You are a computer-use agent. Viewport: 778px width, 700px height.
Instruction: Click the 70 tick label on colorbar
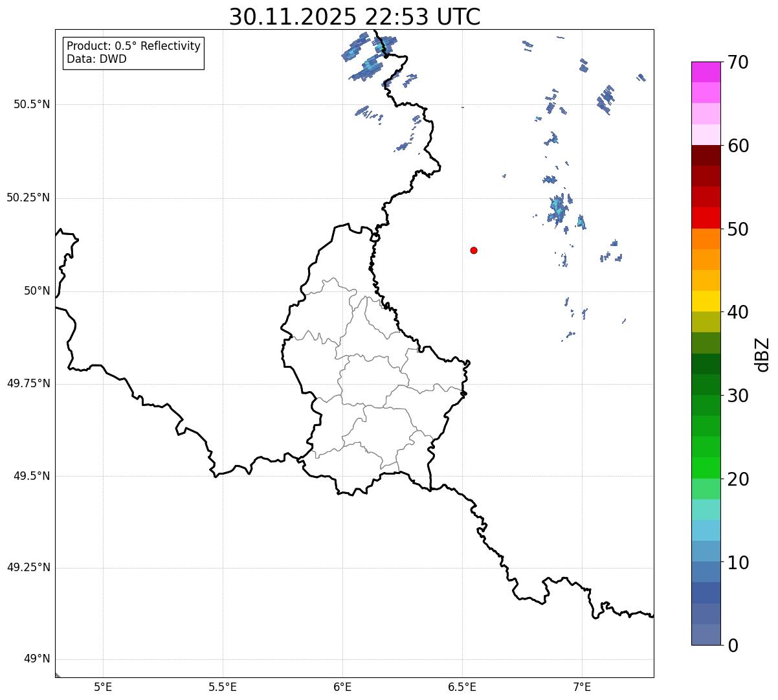click(x=738, y=62)
